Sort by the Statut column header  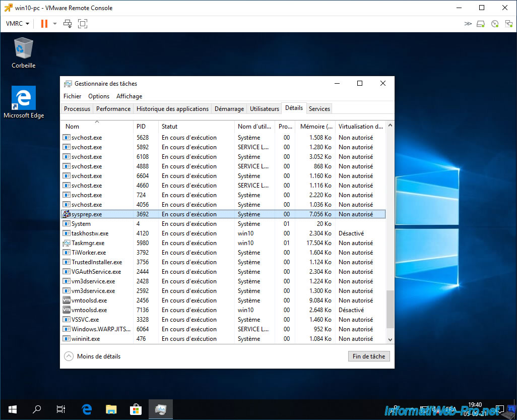(196, 127)
